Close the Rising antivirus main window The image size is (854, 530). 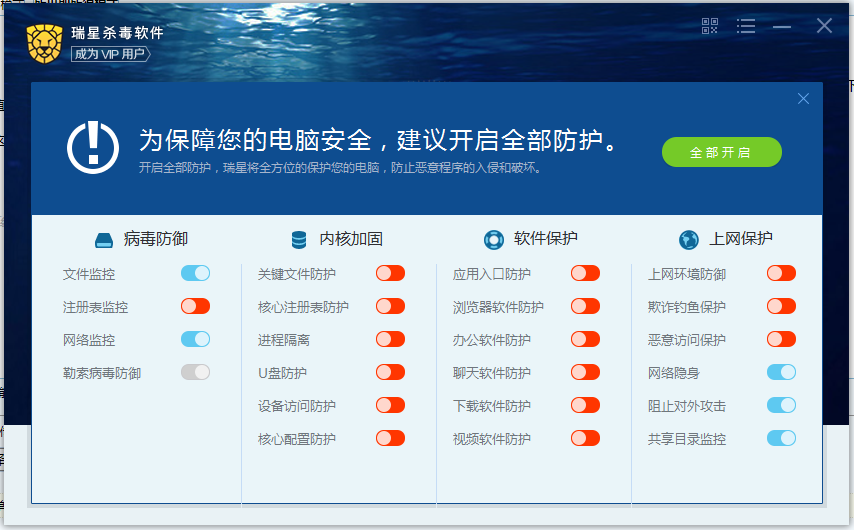824,26
